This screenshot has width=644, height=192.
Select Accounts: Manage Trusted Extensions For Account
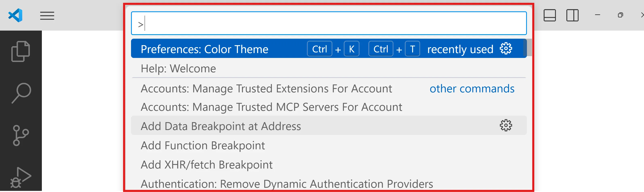[266, 89]
